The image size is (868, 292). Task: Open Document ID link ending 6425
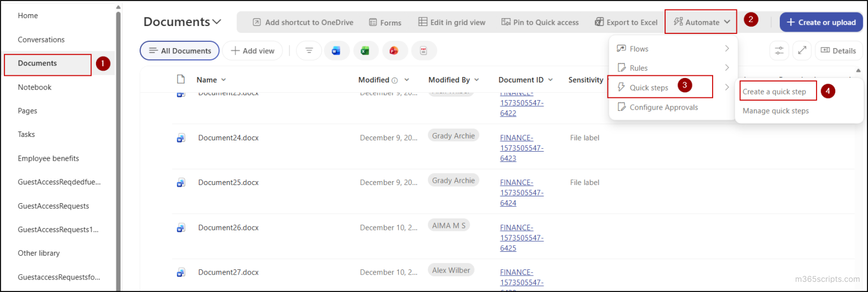click(x=522, y=238)
